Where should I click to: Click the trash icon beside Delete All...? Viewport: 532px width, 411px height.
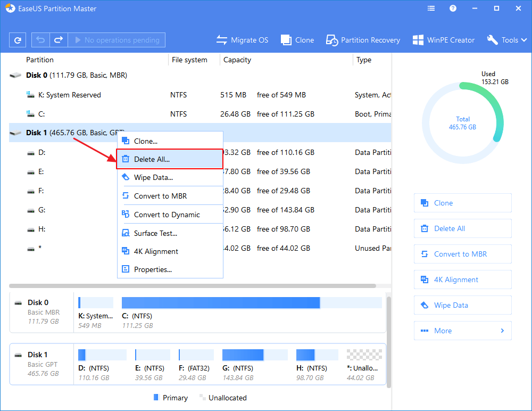[126, 159]
